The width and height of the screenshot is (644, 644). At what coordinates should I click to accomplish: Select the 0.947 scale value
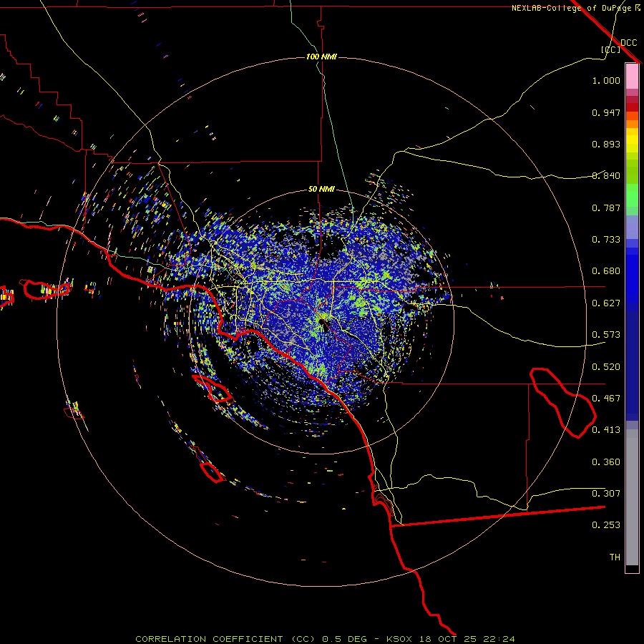click(x=606, y=112)
